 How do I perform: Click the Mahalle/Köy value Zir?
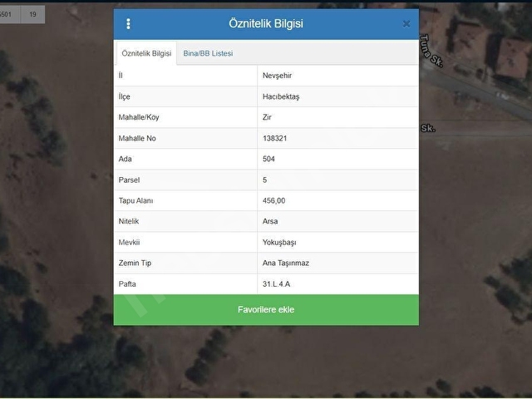point(267,117)
